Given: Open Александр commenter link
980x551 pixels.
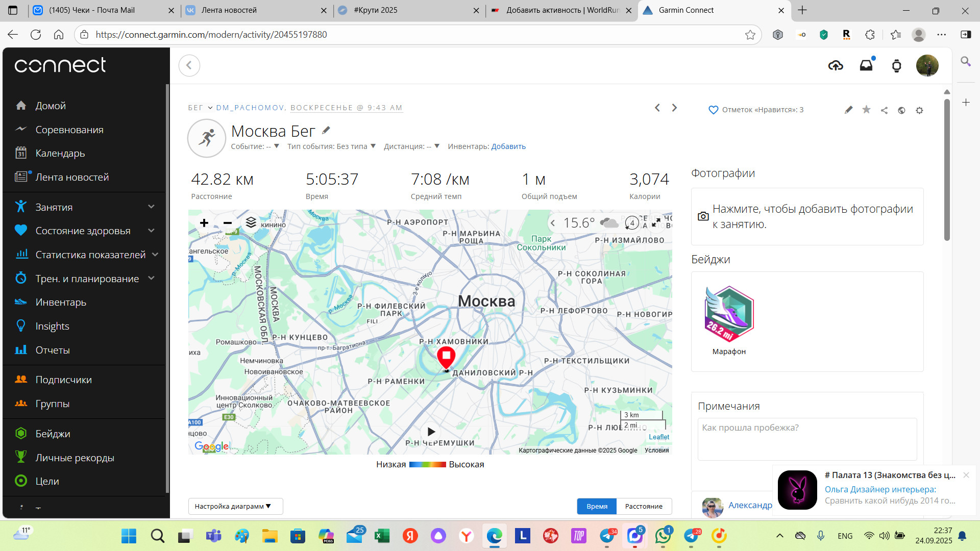Looking at the screenshot, I should 750,505.
